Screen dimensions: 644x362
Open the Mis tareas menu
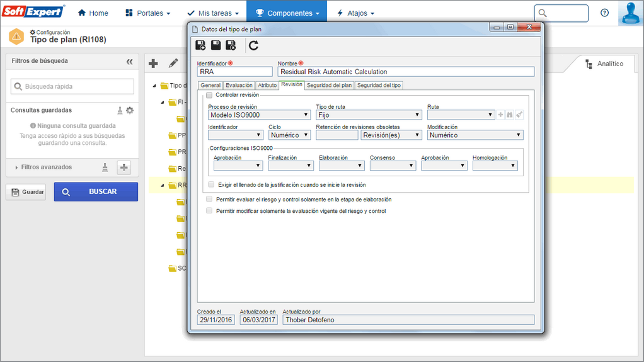point(213,13)
